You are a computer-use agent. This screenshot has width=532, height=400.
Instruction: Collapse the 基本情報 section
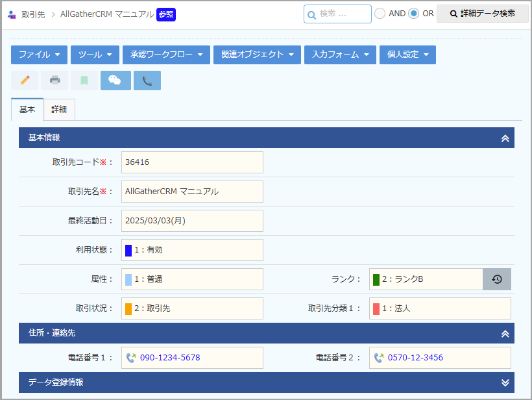pyautogui.click(x=505, y=138)
